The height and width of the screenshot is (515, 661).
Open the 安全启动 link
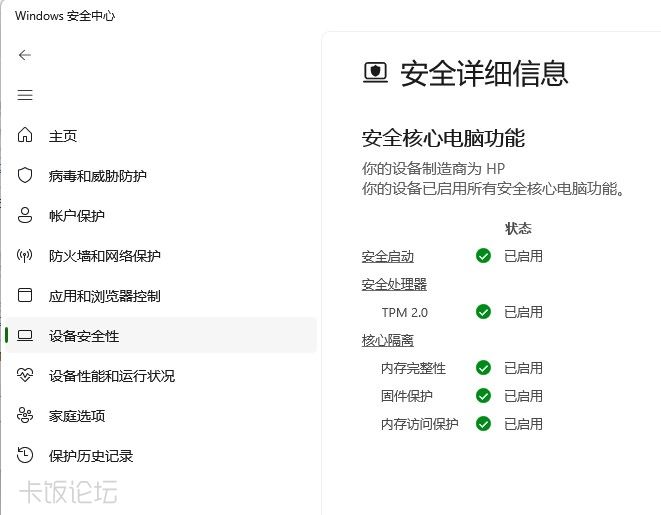click(387, 257)
